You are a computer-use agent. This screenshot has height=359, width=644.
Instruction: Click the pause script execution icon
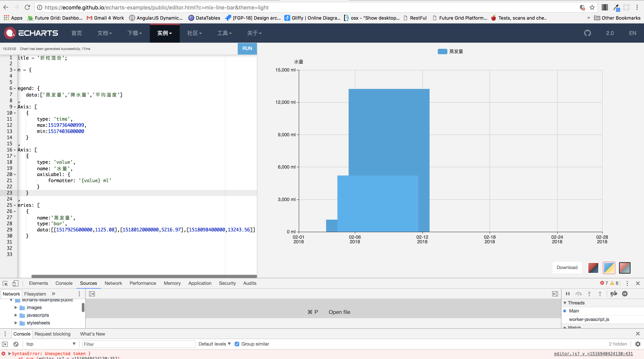pos(568,294)
